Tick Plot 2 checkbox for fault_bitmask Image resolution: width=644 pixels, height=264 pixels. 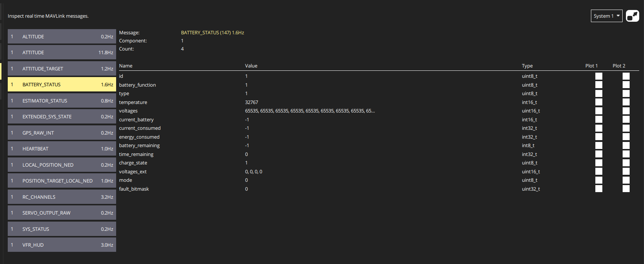click(626, 189)
